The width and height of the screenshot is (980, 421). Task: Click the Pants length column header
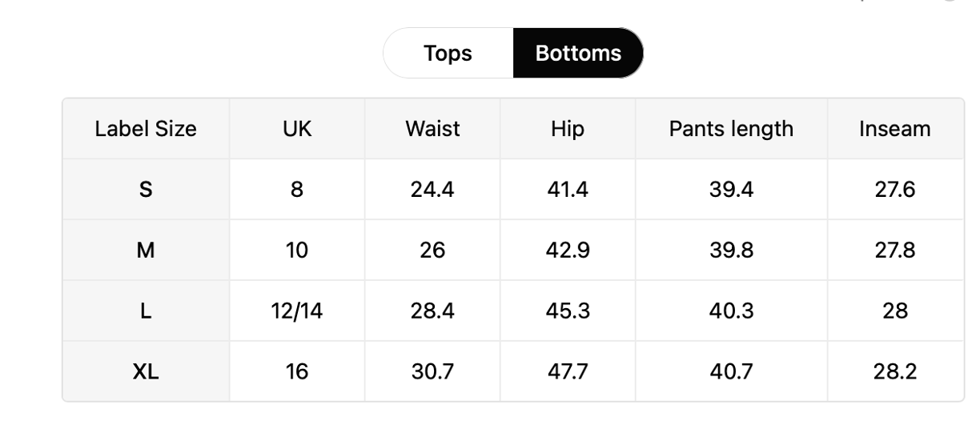pyautogui.click(x=731, y=129)
